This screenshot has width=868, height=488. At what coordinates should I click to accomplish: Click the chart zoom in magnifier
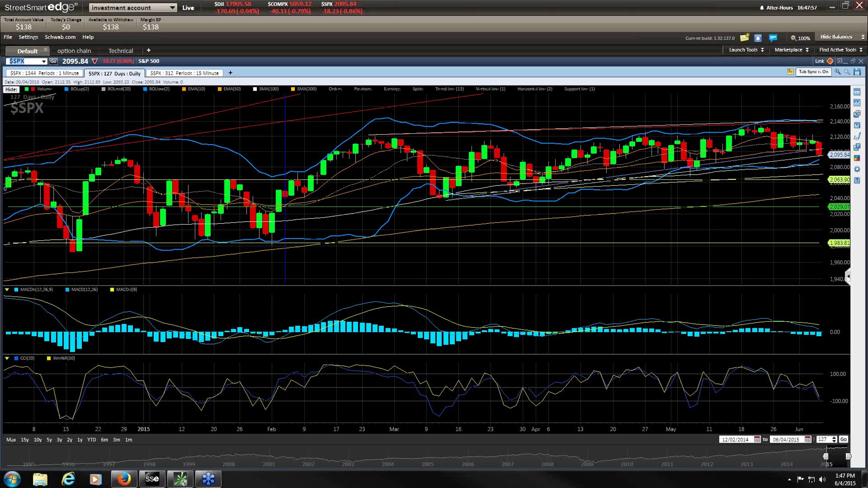pos(838,72)
